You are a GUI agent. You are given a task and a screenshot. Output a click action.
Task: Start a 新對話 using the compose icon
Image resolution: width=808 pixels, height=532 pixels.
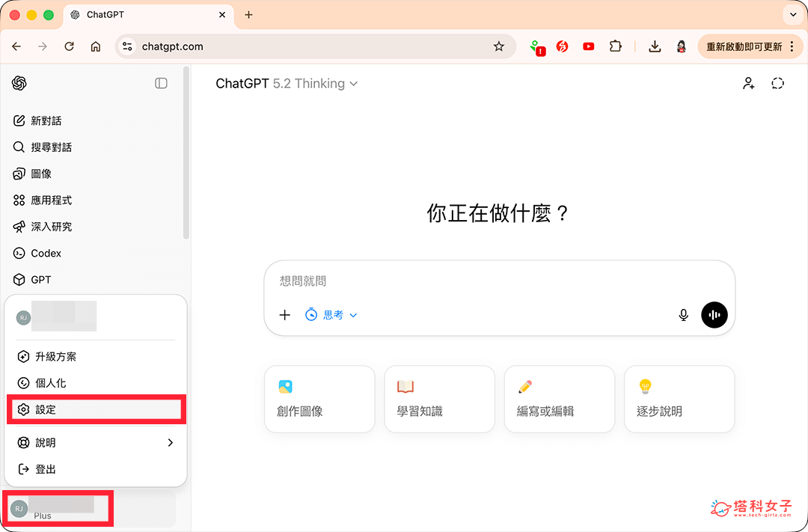click(x=45, y=120)
